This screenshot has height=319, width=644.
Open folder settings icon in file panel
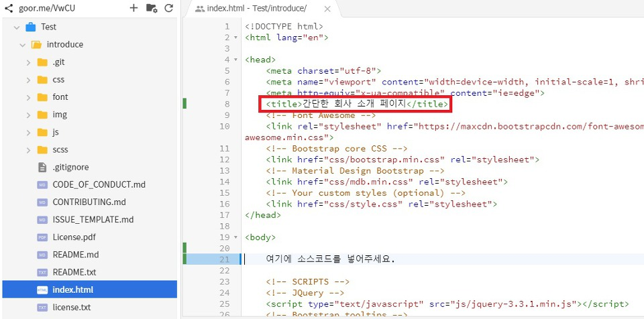click(x=152, y=8)
